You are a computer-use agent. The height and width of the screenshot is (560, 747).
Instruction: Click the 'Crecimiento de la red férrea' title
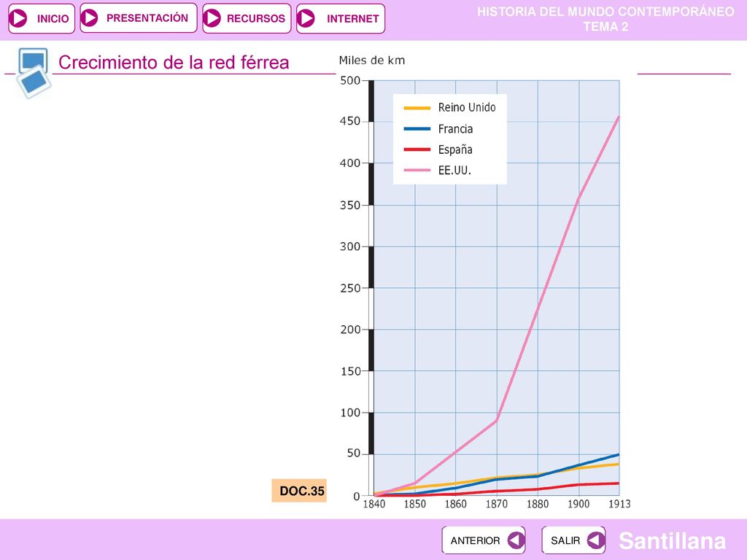point(174,63)
